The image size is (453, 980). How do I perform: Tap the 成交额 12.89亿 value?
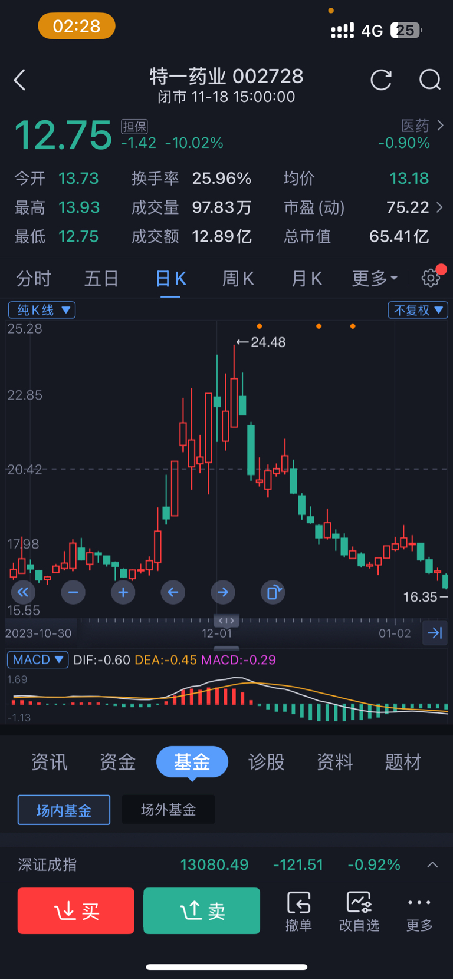coord(222,237)
